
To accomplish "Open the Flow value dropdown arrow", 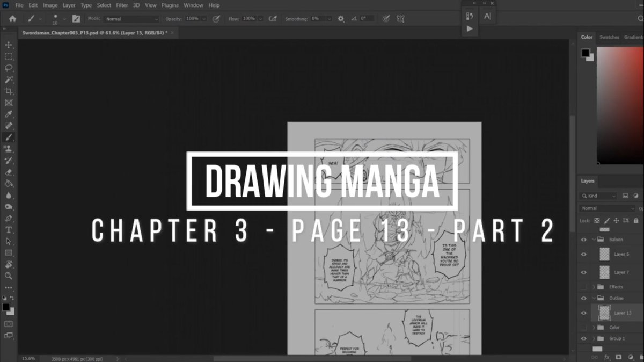I will (261, 19).
